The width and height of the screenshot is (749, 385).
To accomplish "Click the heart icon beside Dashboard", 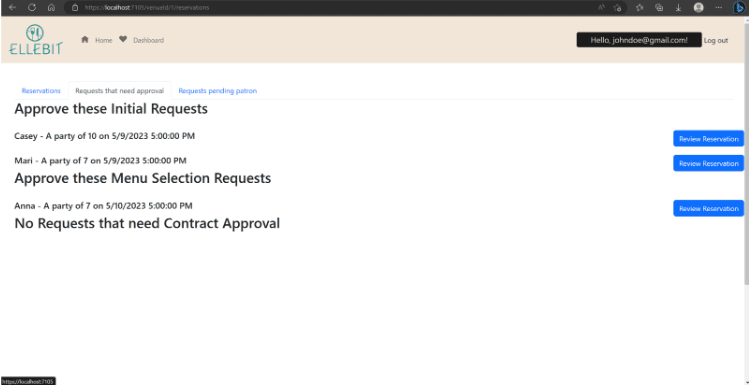I will (123, 40).
